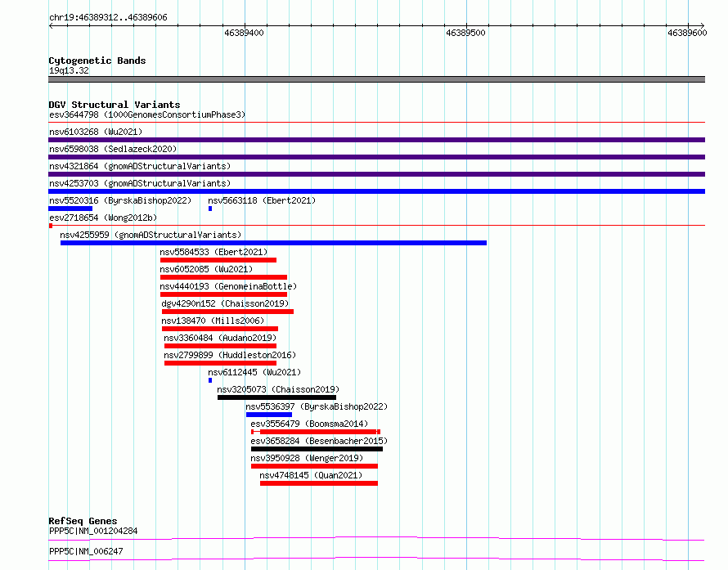Screen dimensions: 728x570
Task: Open the PPP5C|NM_006247 gene label
Action: 86,551
